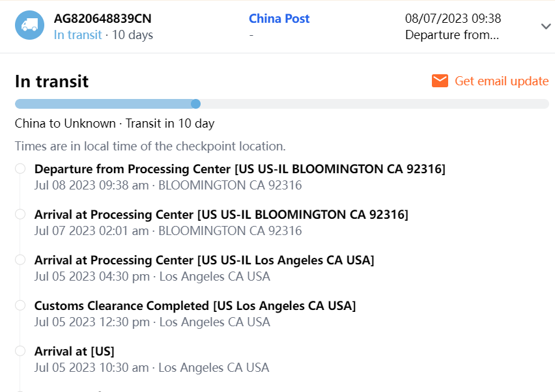
Task: Select the Arrival at [US] marker
Action: pyautogui.click(x=20, y=351)
